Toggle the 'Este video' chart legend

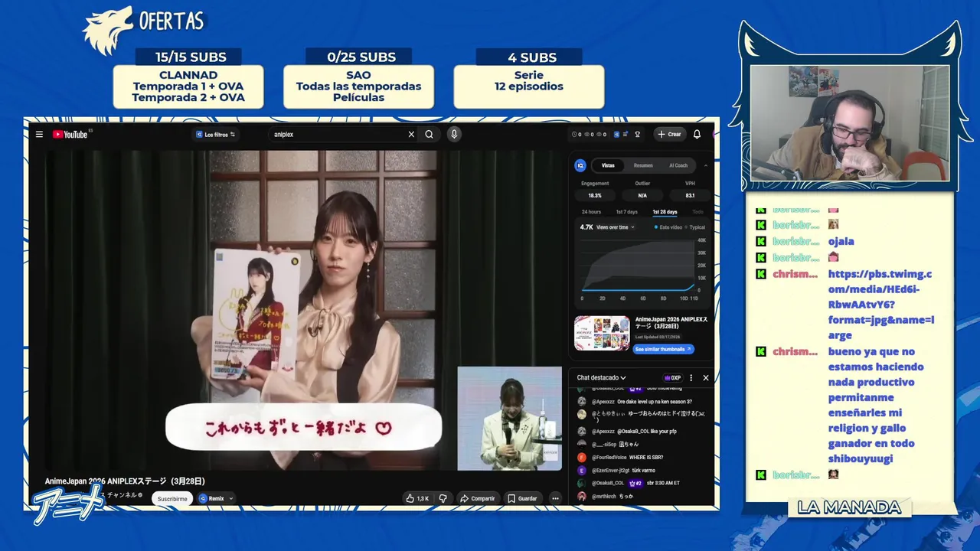coord(668,227)
